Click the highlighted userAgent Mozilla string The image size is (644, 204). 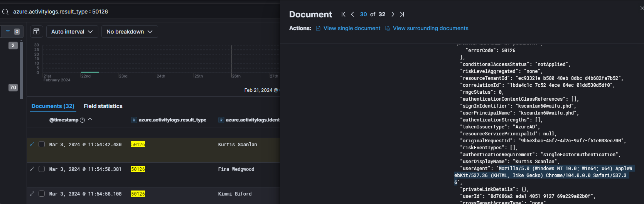(544, 175)
